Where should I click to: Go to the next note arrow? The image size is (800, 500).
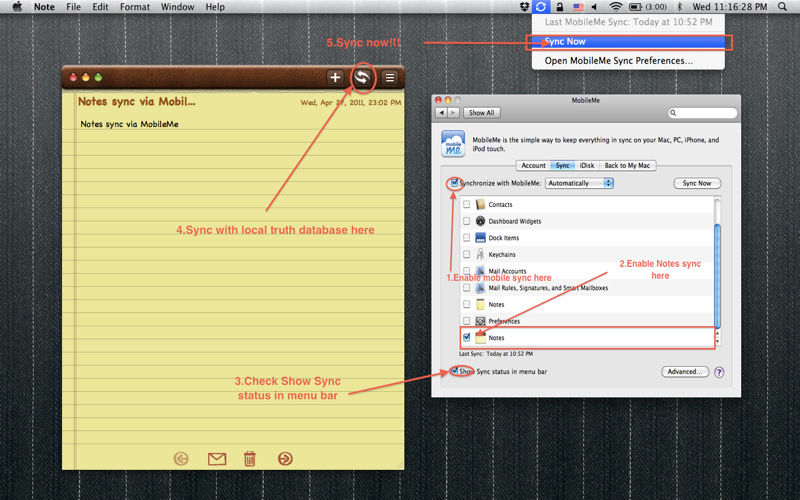(285, 459)
